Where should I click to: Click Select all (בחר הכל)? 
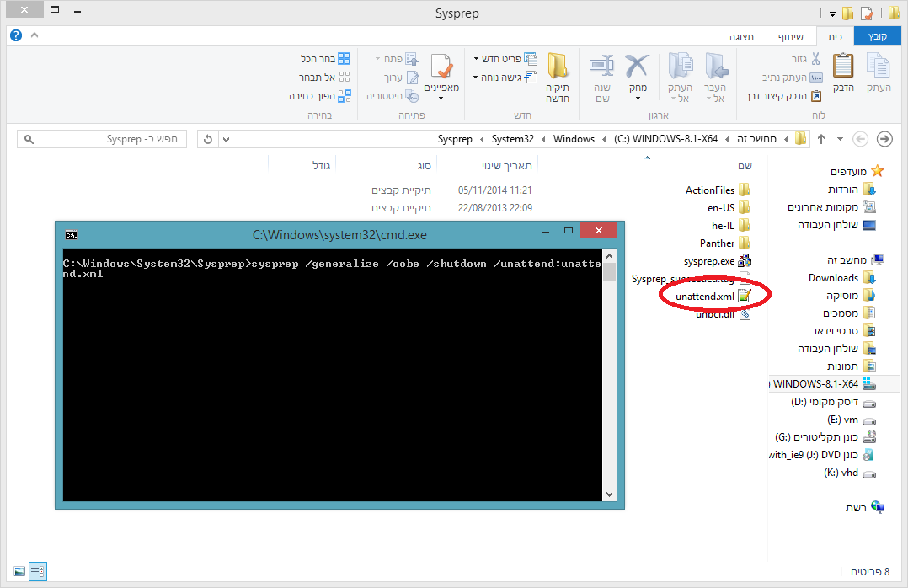pyautogui.click(x=325, y=58)
